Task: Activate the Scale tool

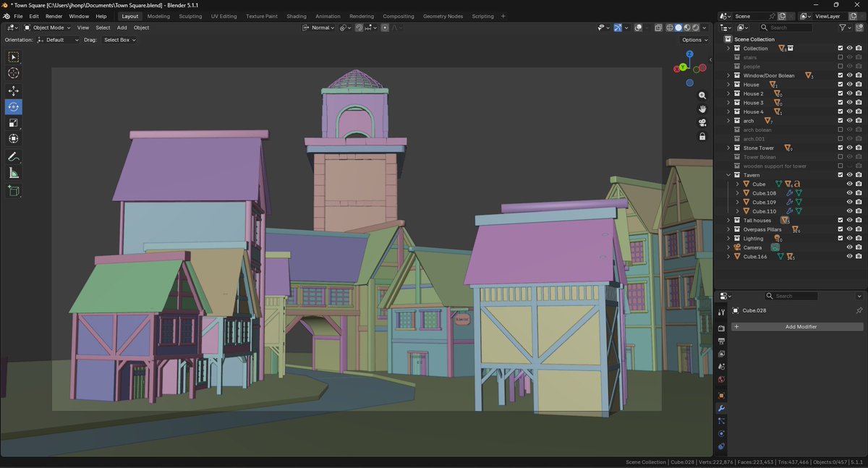Action: point(13,123)
